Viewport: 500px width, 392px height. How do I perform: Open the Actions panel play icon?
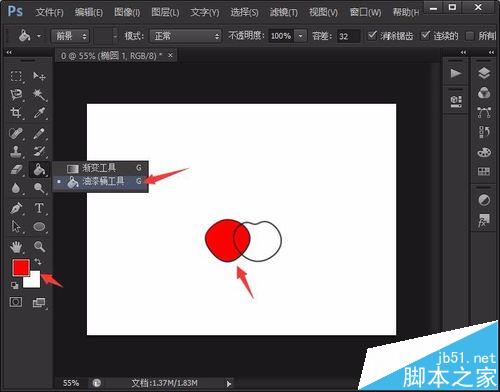456,73
